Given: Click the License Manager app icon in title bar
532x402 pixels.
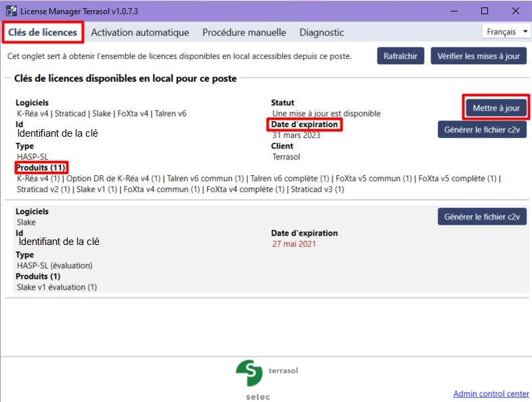Looking at the screenshot, I should pos(12,11).
